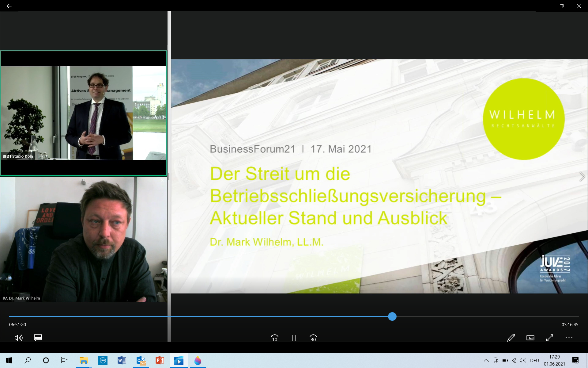Toggle fullscreen with the arrows icon
The width and height of the screenshot is (588, 368).
click(550, 338)
